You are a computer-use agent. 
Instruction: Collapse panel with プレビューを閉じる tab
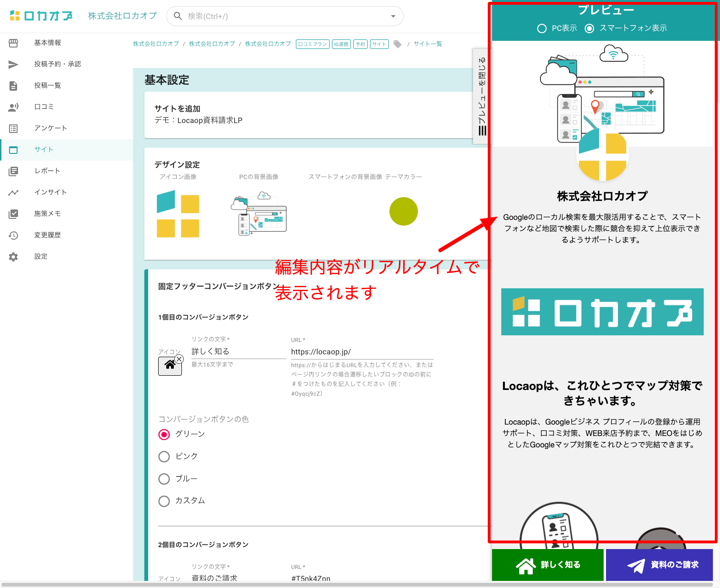pyautogui.click(x=482, y=96)
